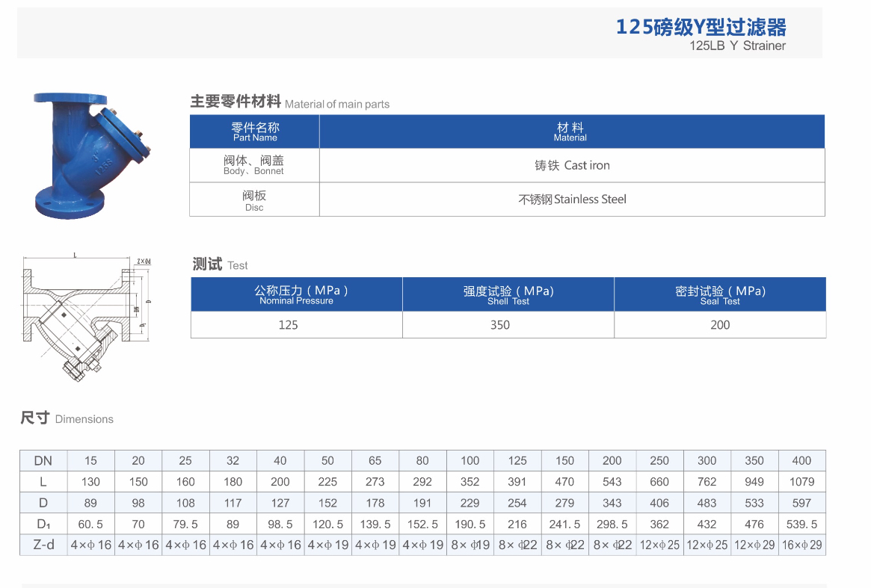This screenshot has height=588, width=871.
Task: Select the seal test value 200
Action: click(x=720, y=325)
